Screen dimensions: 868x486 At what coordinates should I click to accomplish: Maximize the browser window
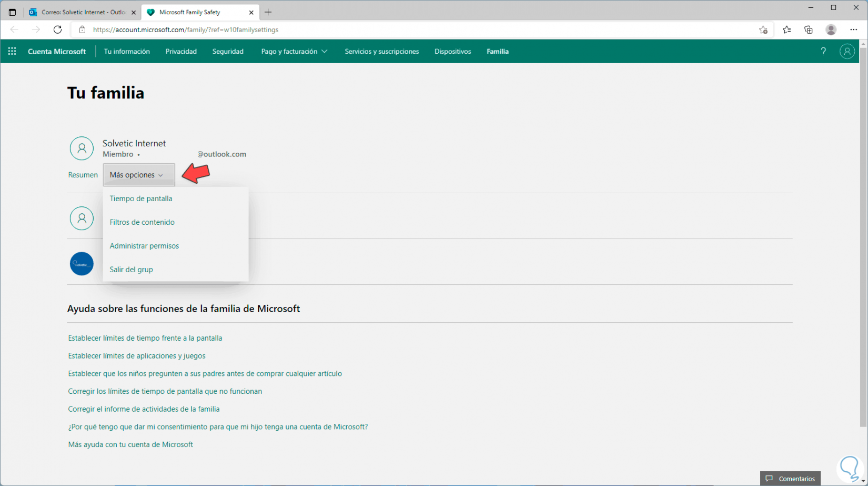pos(833,7)
